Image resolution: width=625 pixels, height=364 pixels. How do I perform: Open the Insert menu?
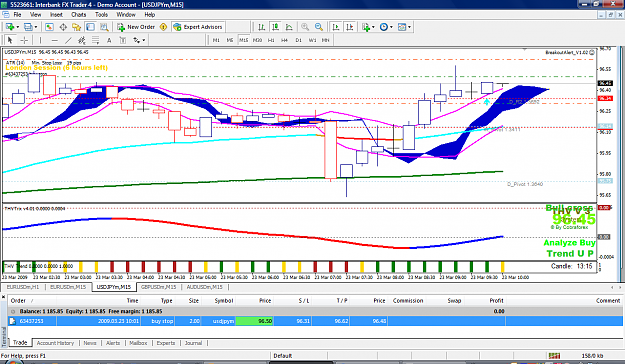[56, 15]
